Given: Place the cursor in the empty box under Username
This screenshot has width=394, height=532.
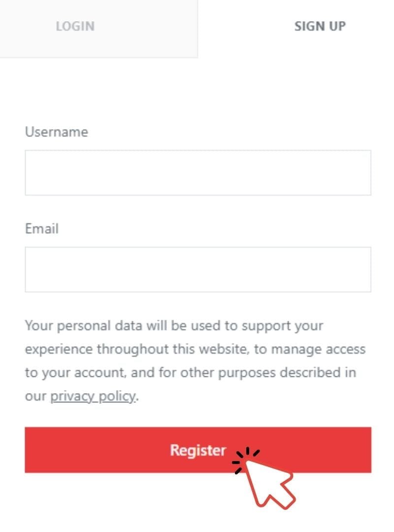Looking at the screenshot, I should (198, 173).
